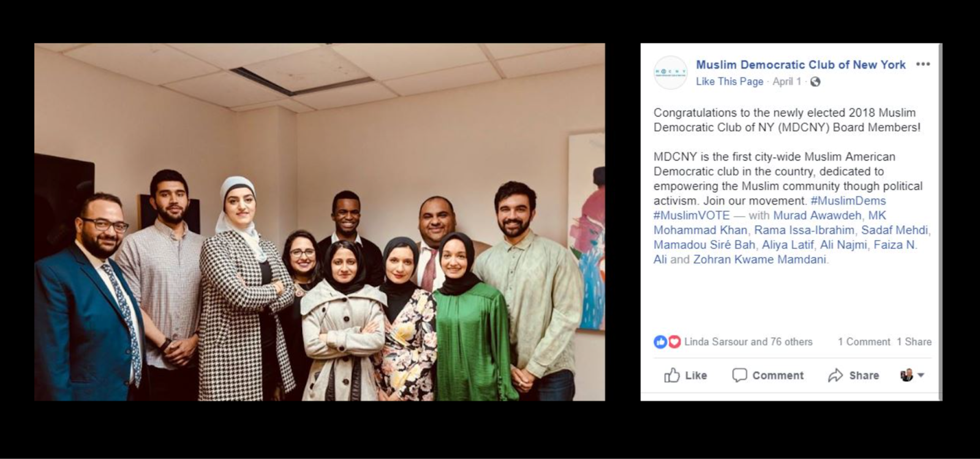The width and height of the screenshot is (980, 459).
Task: Click the globe public-audience icon
Action: coord(815,82)
